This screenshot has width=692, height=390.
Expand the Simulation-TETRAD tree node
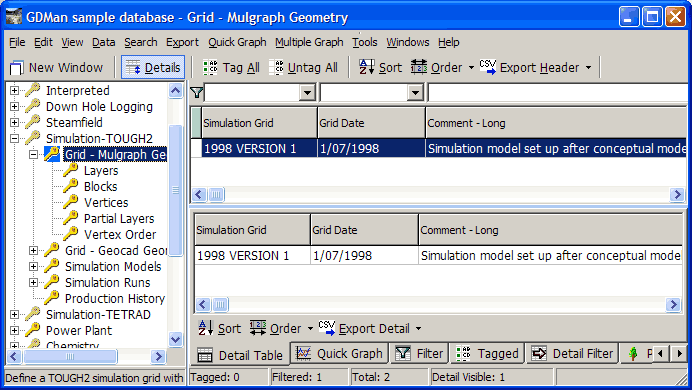[15, 315]
